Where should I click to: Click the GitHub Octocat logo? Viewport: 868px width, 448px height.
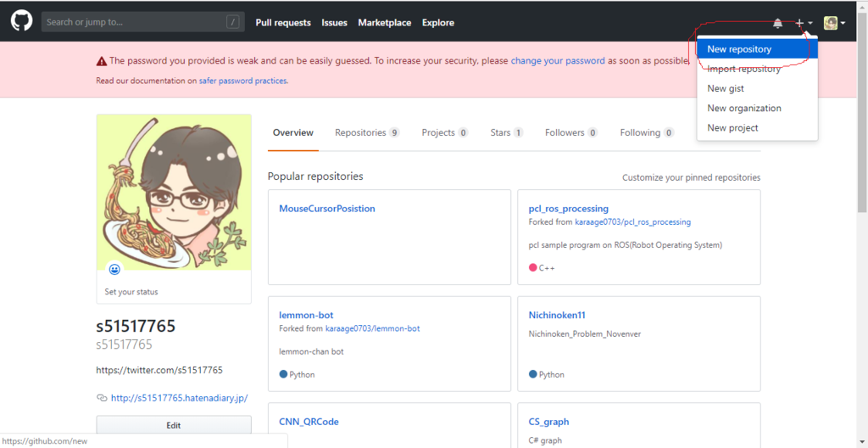point(21,22)
